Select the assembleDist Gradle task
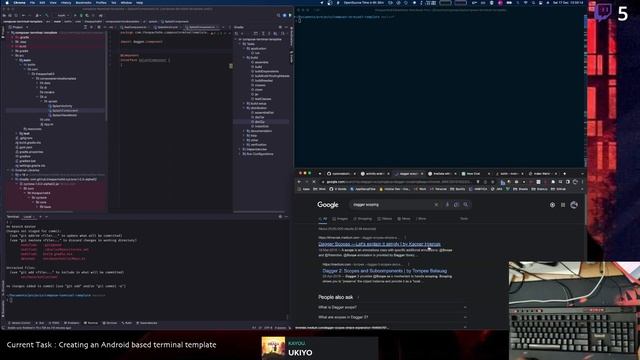 coord(263,113)
